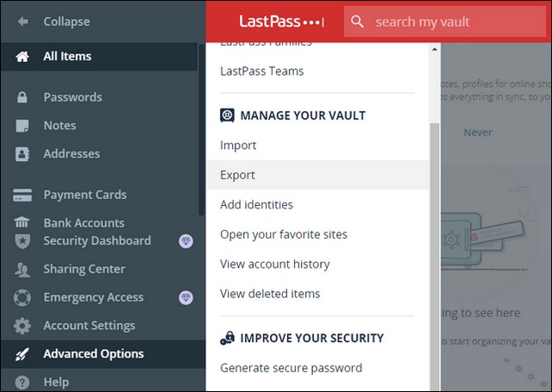Click the premium diamond badge beside Emergency Access
The width and height of the screenshot is (552, 392).
185,297
